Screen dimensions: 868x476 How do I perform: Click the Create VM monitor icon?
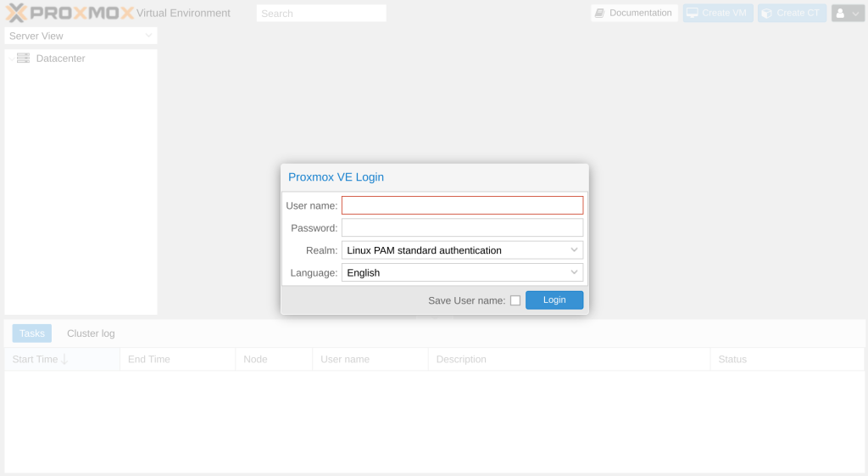(693, 14)
